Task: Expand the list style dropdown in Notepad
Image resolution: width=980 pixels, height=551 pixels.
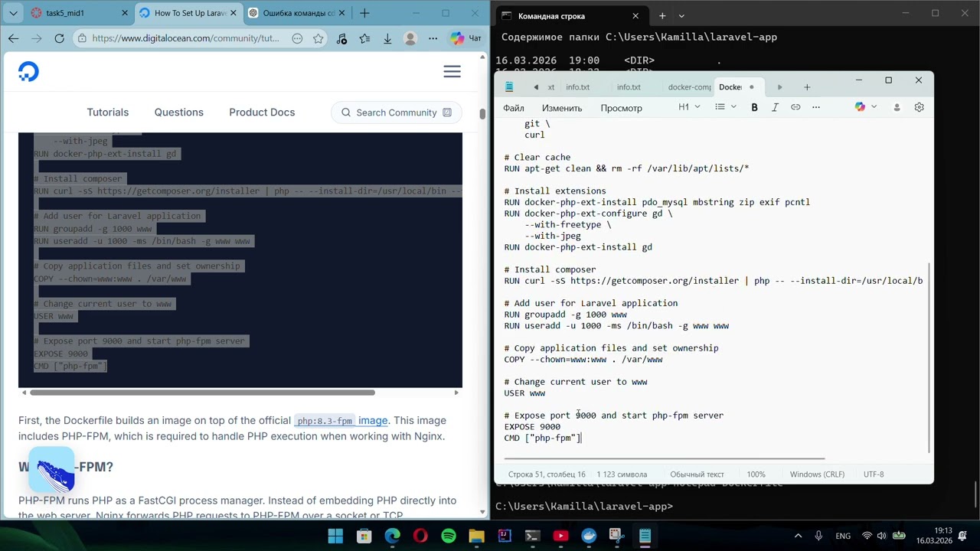Action: pyautogui.click(x=725, y=107)
